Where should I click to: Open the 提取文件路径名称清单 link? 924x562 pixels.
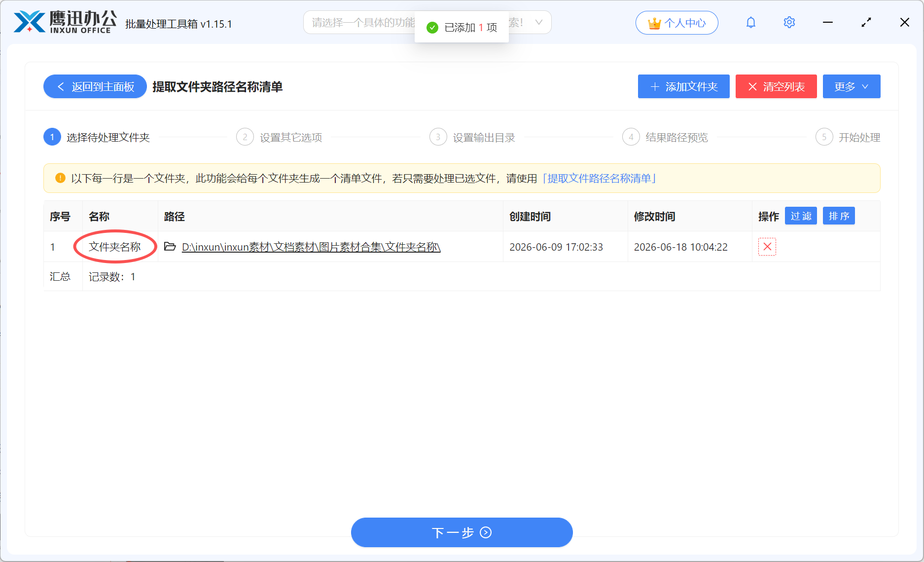pyautogui.click(x=599, y=178)
